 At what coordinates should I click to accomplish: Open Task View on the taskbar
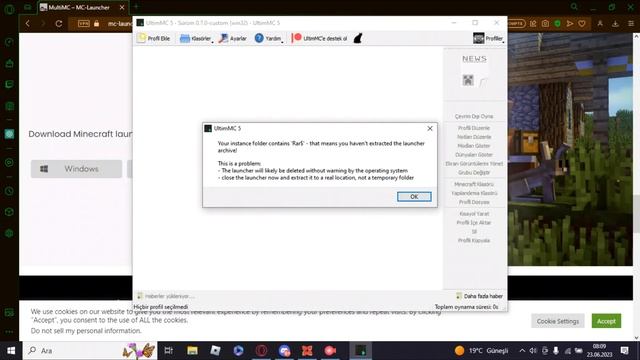(x=169, y=351)
